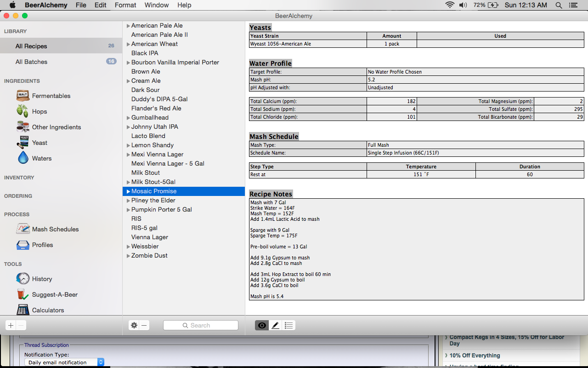Expand the Bourbon Vanilla Imperial Porter recipe
The image size is (588, 368).
pyautogui.click(x=128, y=63)
